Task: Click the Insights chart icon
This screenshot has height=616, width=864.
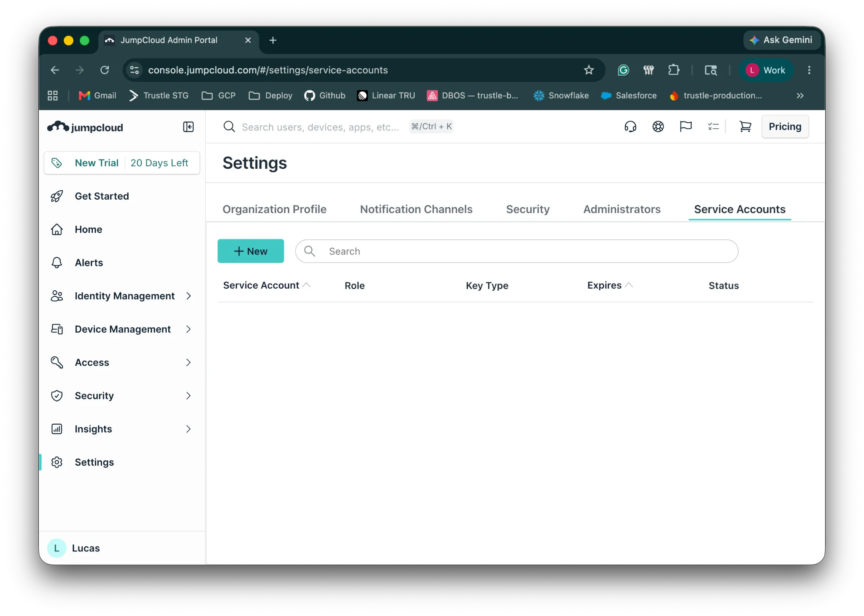Action: coord(57,429)
